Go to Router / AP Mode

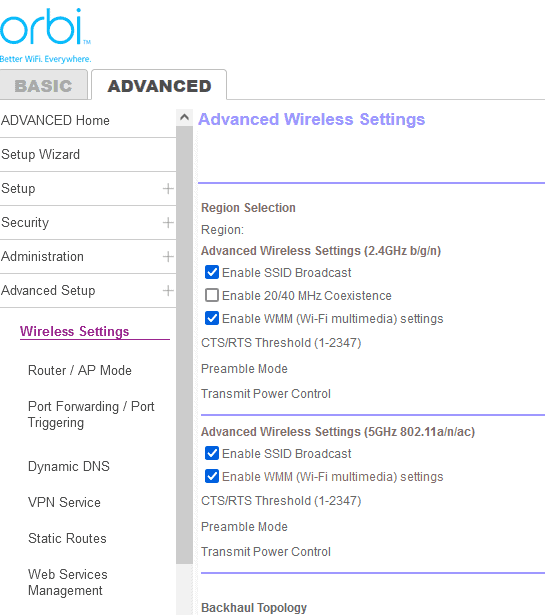coord(80,370)
